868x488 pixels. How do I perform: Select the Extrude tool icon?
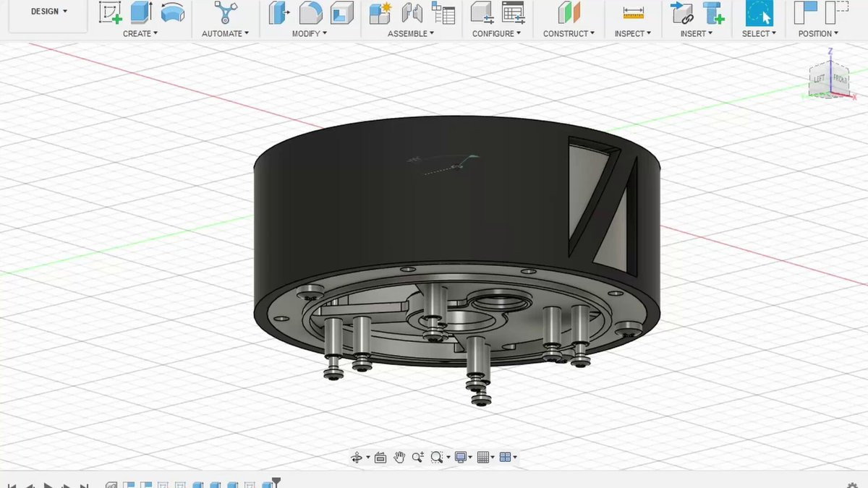pos(141,13)
